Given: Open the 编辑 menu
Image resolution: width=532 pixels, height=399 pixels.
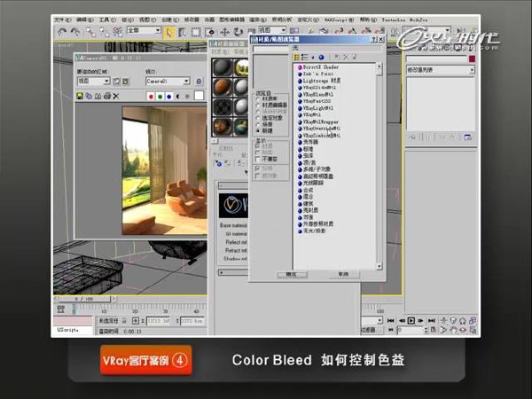Looking at the screenshot, I should pos(85,20).
